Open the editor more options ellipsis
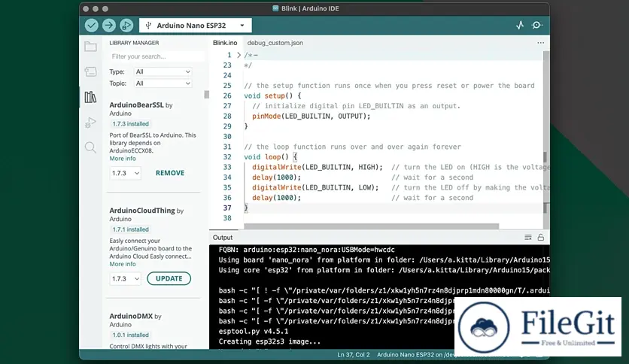This screenshot has width=629, height=364. click(x=541, y=43)
